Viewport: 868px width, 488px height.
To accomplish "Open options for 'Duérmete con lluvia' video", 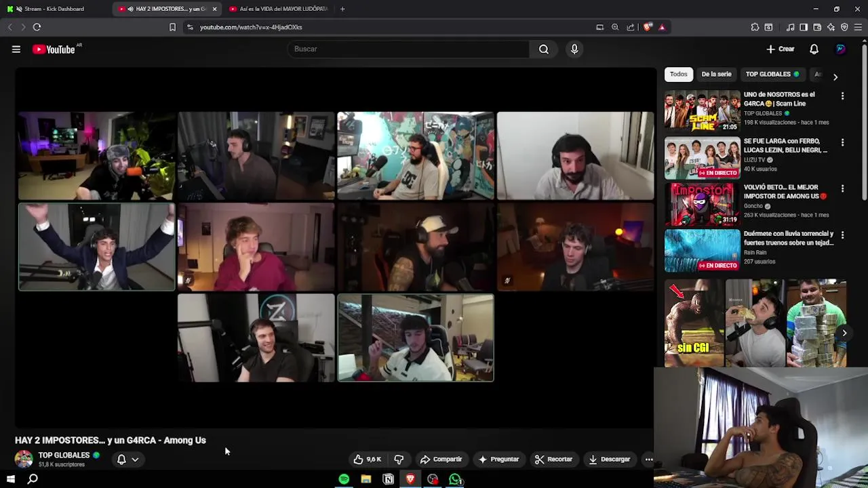I will [842, 235].
